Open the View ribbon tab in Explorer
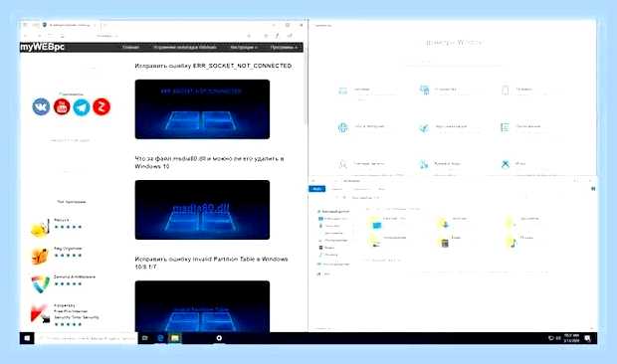The image size is (617, 364). (381, 189)
